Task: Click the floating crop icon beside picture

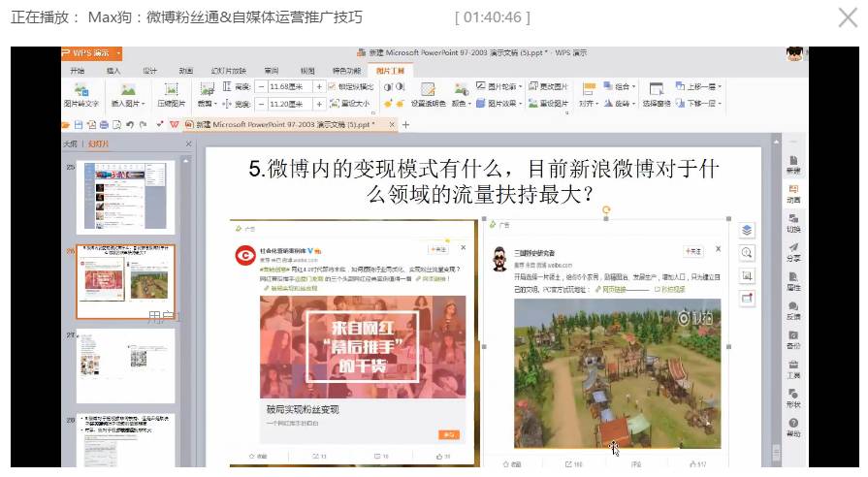Action: click(747, 275)
